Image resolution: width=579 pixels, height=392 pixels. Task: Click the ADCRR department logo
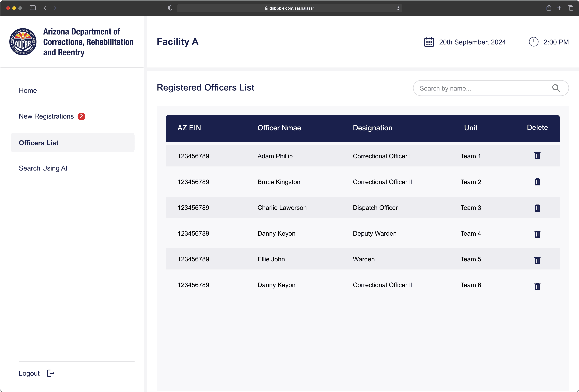[23, 42]
